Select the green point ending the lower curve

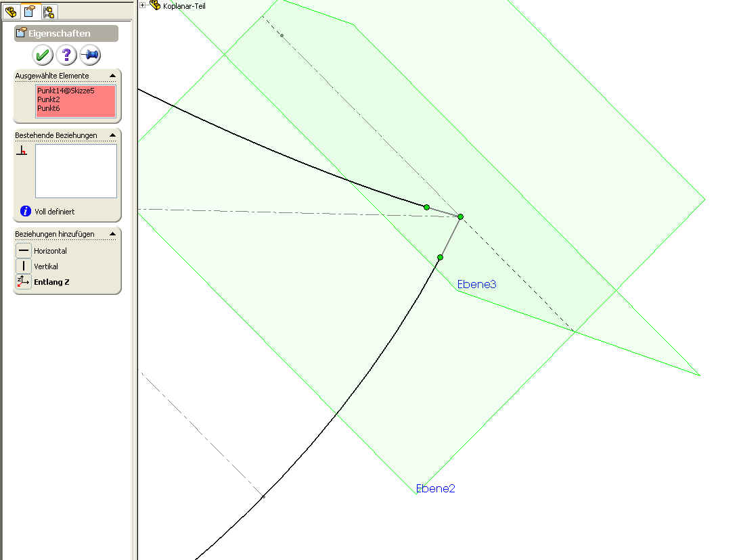pyautogui.click(x=440, y=257)
